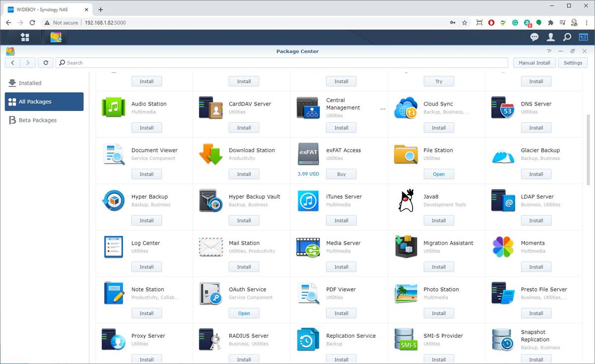This screenshot has width=595, height=364.
Task: Go back in Package Center
Action: tap(13, 63)
